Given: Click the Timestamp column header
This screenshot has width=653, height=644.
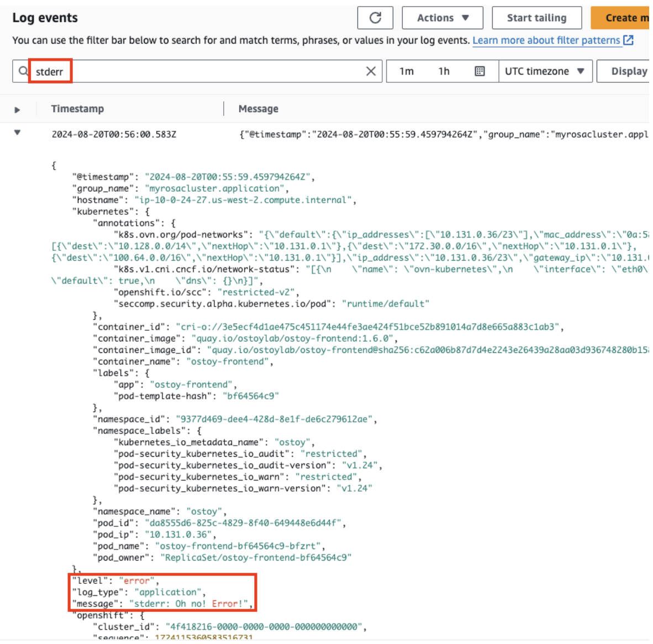Looking at the screenshot, I should coord(77,109).
